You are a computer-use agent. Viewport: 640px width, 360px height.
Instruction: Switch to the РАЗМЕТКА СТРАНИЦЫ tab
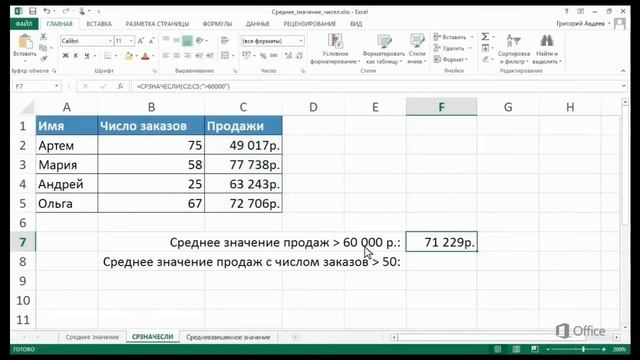(x=157, y=24)
